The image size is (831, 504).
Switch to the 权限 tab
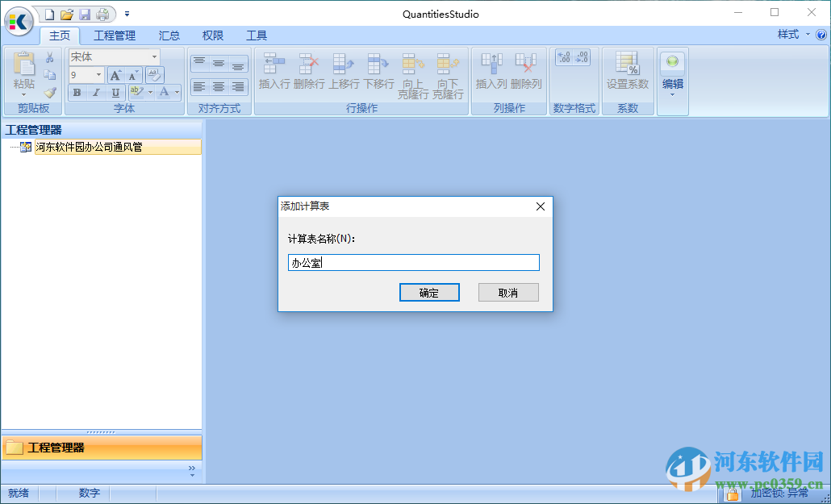212,35
